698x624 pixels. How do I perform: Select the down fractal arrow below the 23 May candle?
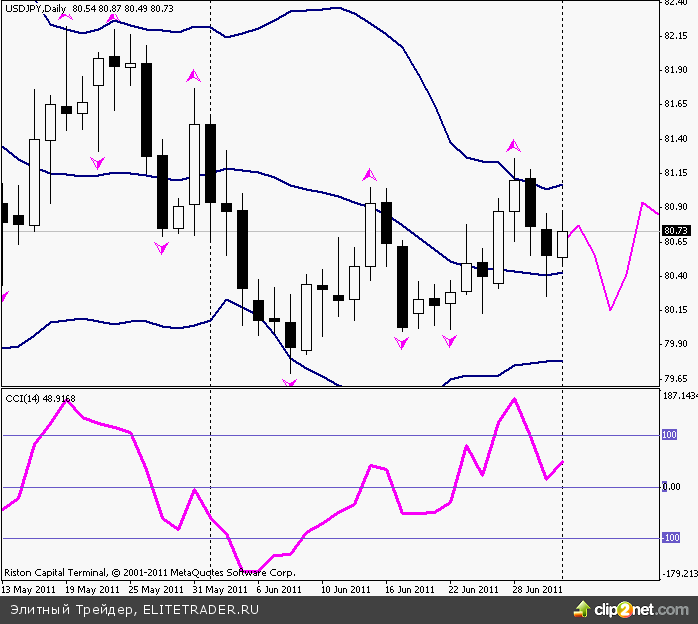coord(98,161)
